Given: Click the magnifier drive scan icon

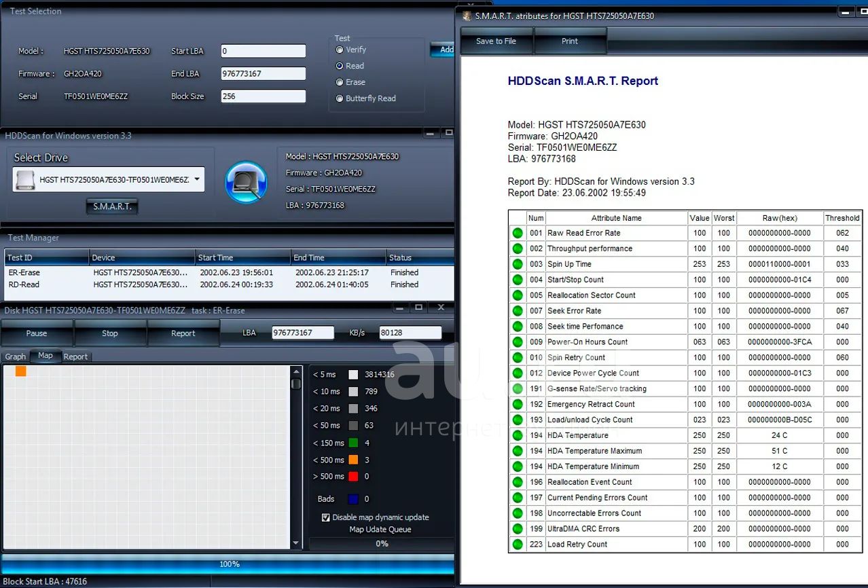Looking at the screenshot, I should (x=246, y=182).
